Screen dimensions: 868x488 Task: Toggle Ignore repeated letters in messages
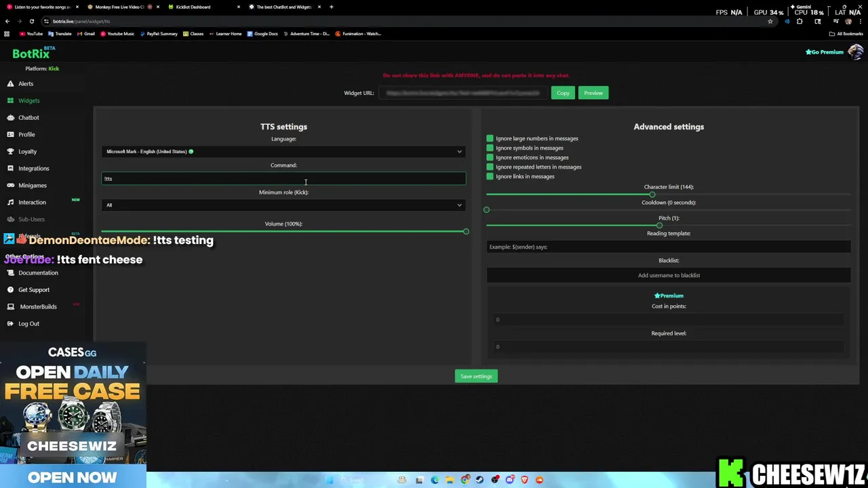[490, 167]
